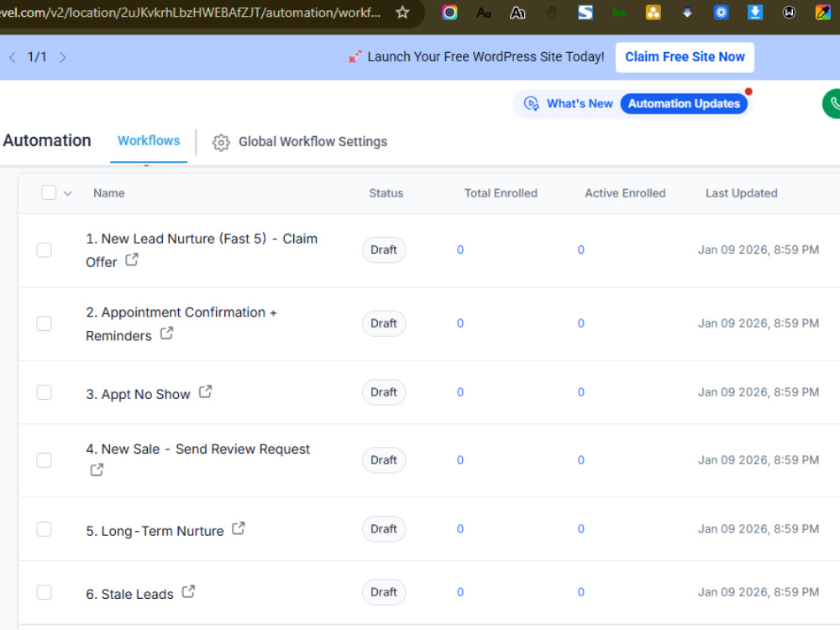
Task: Open Appt No Show external link icon
Action: [205, 391]
